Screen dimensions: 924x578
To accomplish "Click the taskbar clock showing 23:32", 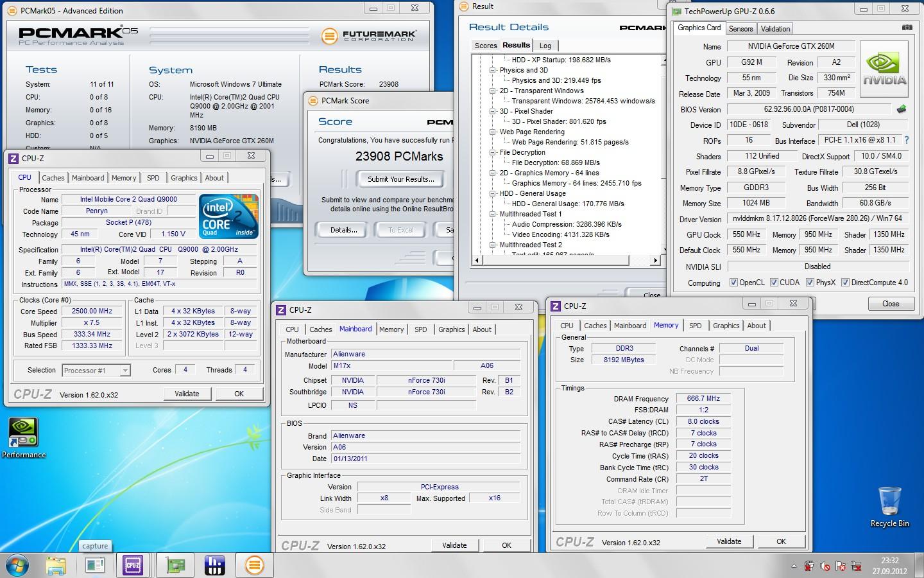I will (889, 565).
